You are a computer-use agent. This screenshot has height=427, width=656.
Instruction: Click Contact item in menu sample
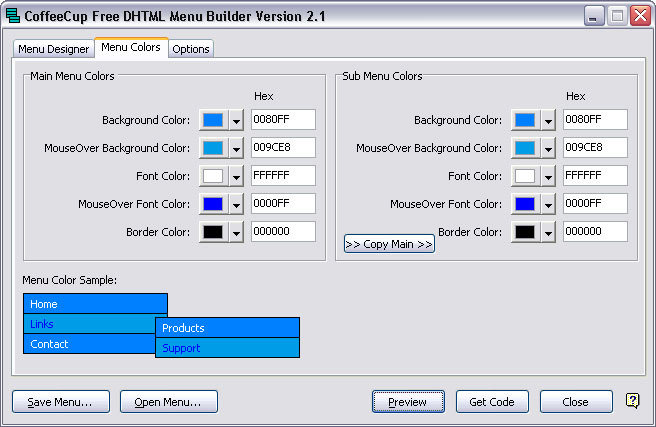pos(90,344)
